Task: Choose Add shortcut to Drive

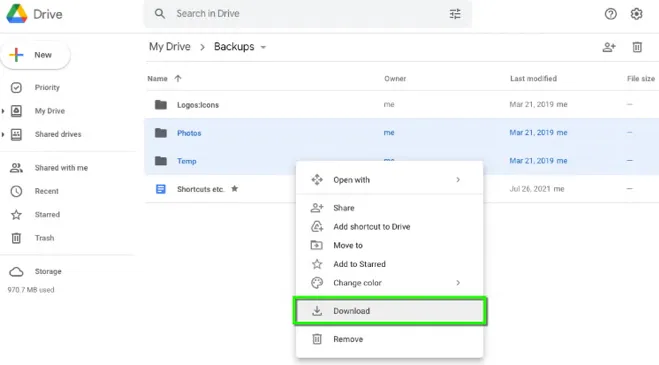Action: coord(390,227)
